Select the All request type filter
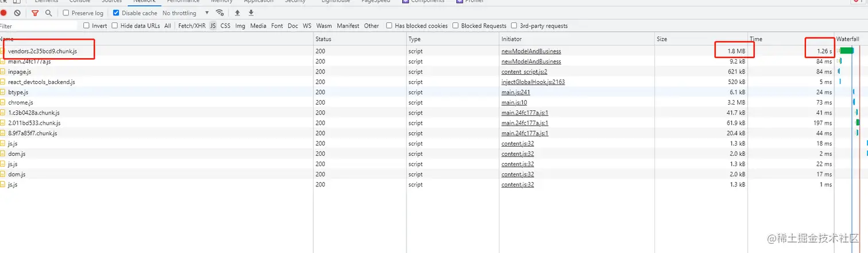Image resolution: width=868 pixels, height=253 pixels. click(168, 26)
